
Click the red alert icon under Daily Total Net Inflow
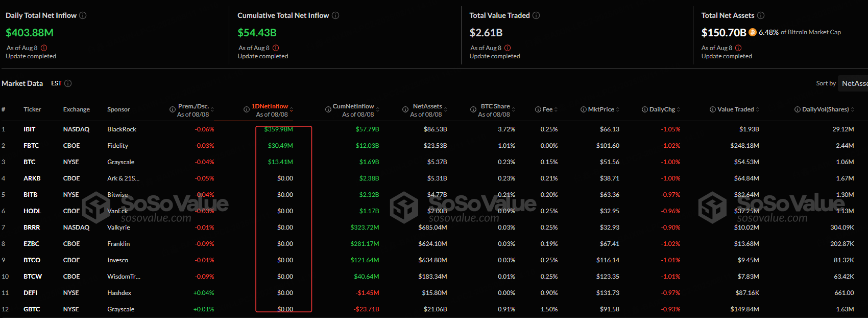tap(44, 48)
